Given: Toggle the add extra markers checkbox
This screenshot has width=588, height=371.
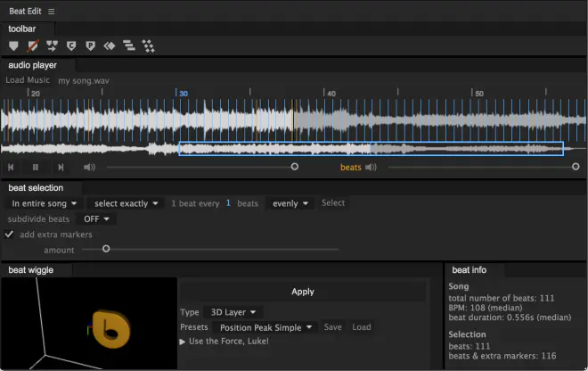Looking at the screenshot, I should pos(9,235).
